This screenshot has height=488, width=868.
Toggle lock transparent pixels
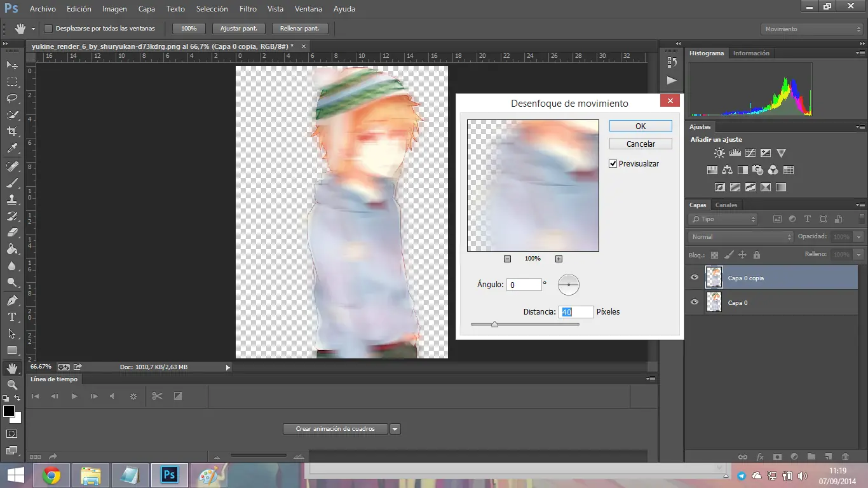714,255
